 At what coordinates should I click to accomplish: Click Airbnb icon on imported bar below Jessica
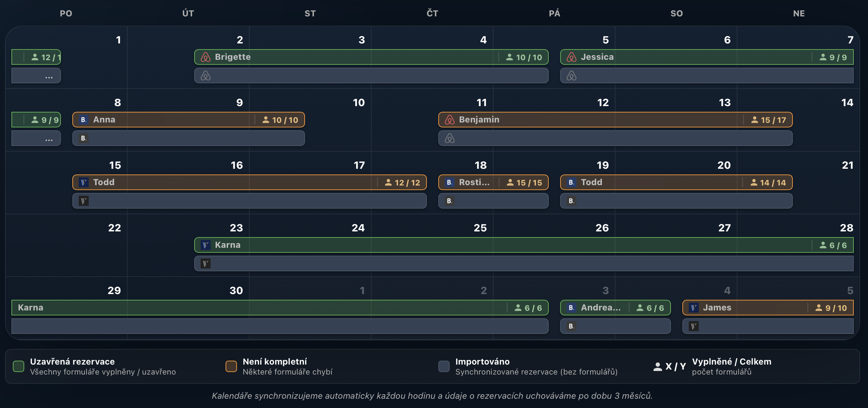click(572, 75)
